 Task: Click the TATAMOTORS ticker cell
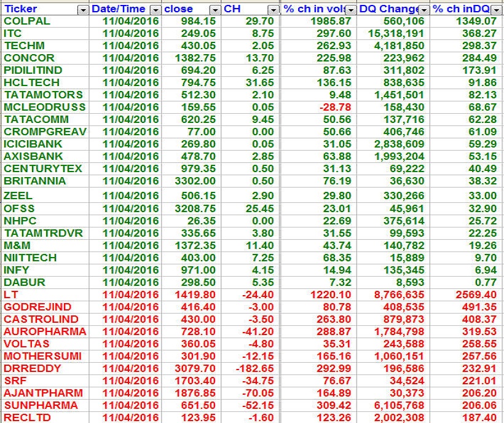[43, 95]
